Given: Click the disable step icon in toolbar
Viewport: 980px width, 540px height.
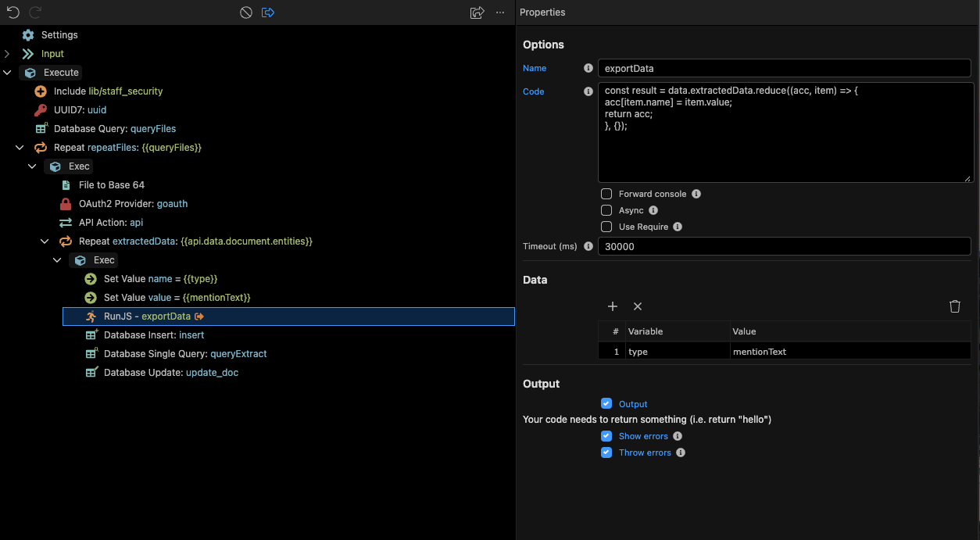Looking at the screenshot, I should pyautogui.click(x=246, y=13).
